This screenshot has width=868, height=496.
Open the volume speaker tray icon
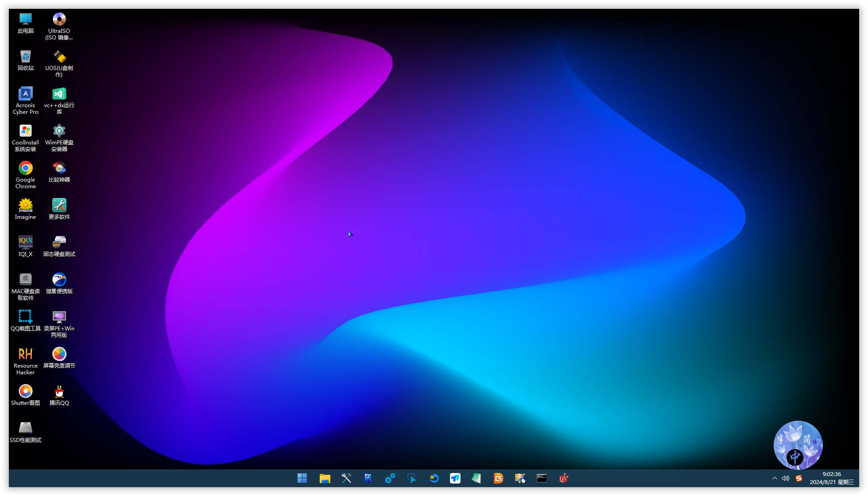point(786,478)
